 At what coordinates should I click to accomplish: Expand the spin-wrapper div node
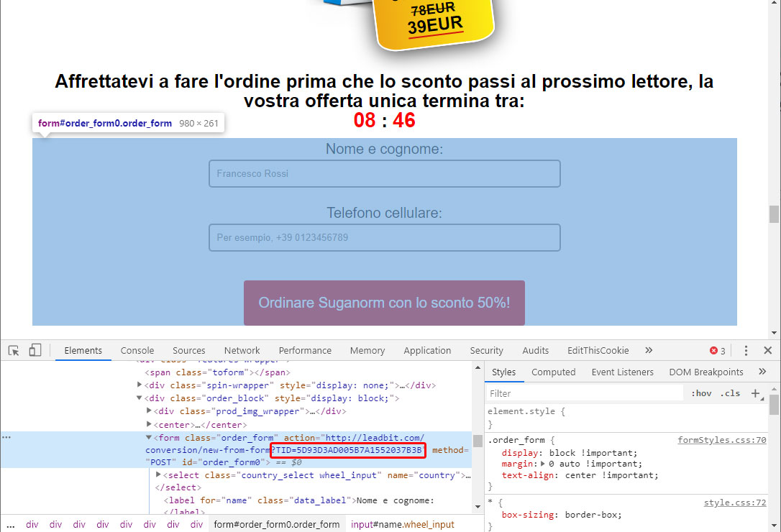coord(140,385)
